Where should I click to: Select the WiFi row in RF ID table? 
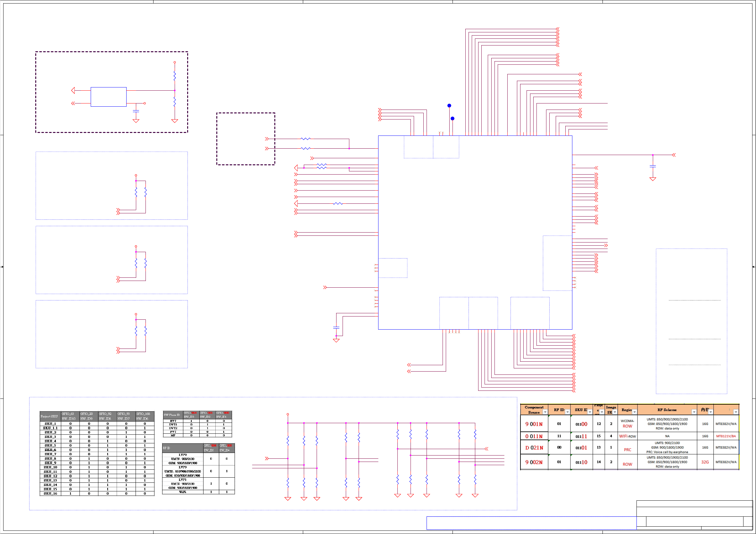(183, 492)
